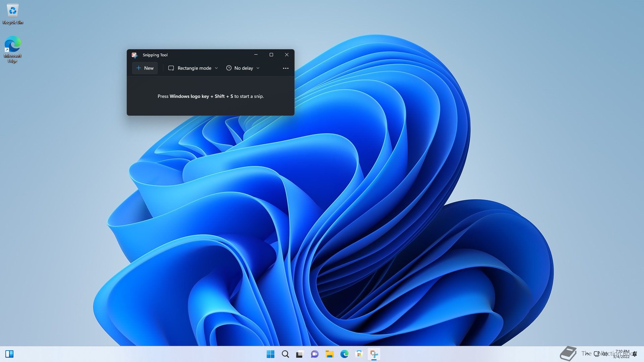
Task: Open Microsoft Store from the taskbar
Action: click(359, 354)
